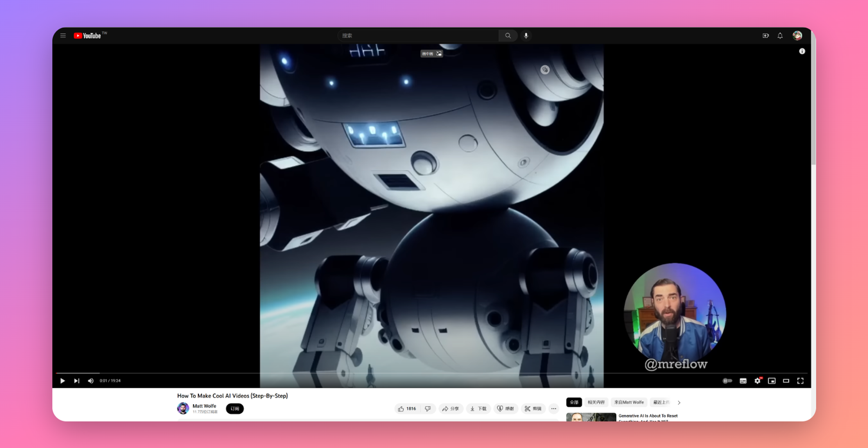The height and width of the screenshot is (448, 868).
Task: Click the search magnifier button
Action: click(508, 36)
